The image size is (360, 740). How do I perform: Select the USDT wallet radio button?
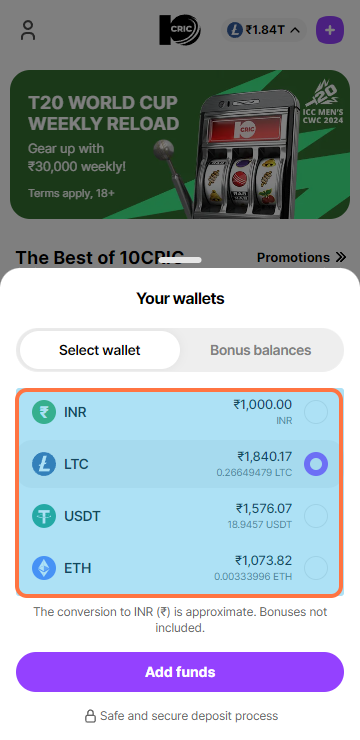click(x=316, y=516)
